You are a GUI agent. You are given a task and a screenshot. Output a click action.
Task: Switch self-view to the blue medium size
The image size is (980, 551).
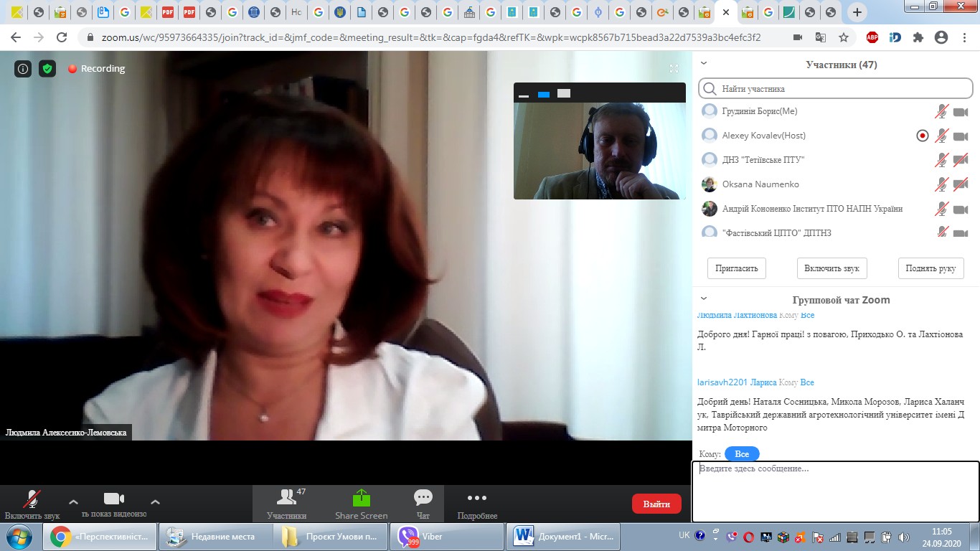click(x=544, y=94)
